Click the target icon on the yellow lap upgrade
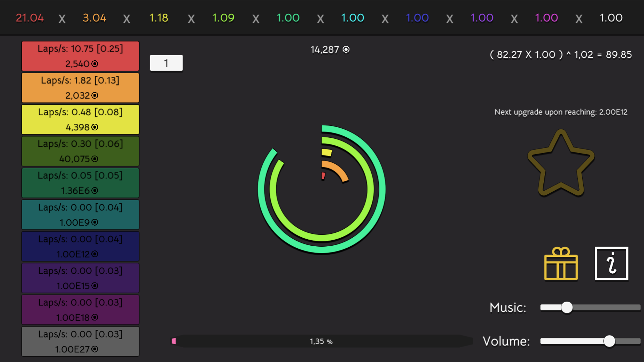This screenshot has width=644, height=362. click(x=95, y=127)
